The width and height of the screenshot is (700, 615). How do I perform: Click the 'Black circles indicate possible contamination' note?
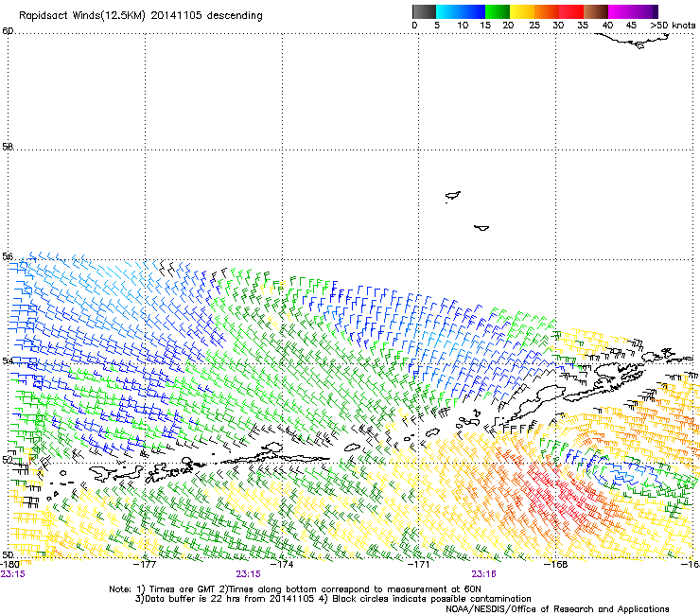(x=431, y=599)
